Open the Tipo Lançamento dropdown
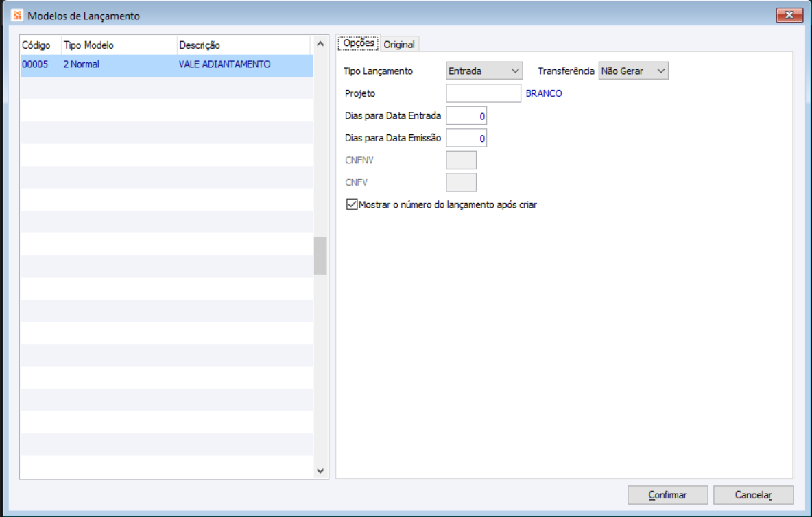The height and width of the screenshot is (517, 812). click(x=483, y=71)
